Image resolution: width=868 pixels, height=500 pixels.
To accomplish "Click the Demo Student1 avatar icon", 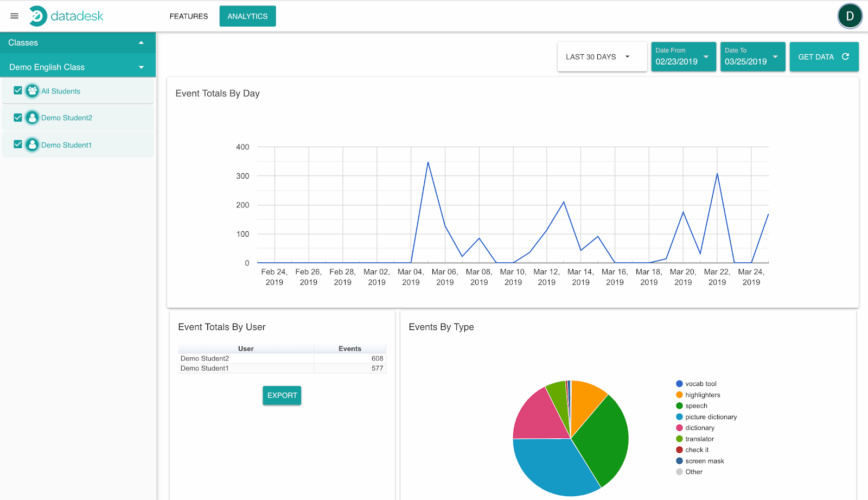I will (33, 145).
